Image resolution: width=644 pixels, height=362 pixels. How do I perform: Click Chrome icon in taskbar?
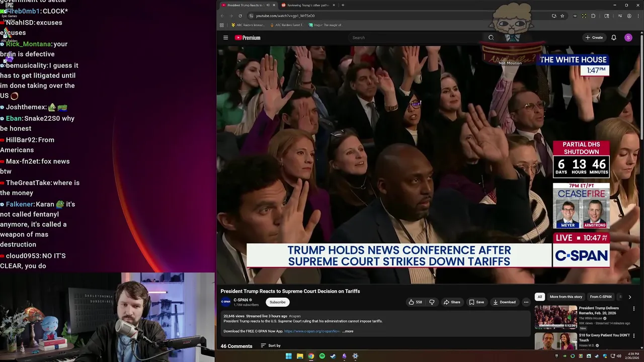click(x=311, y=356)
